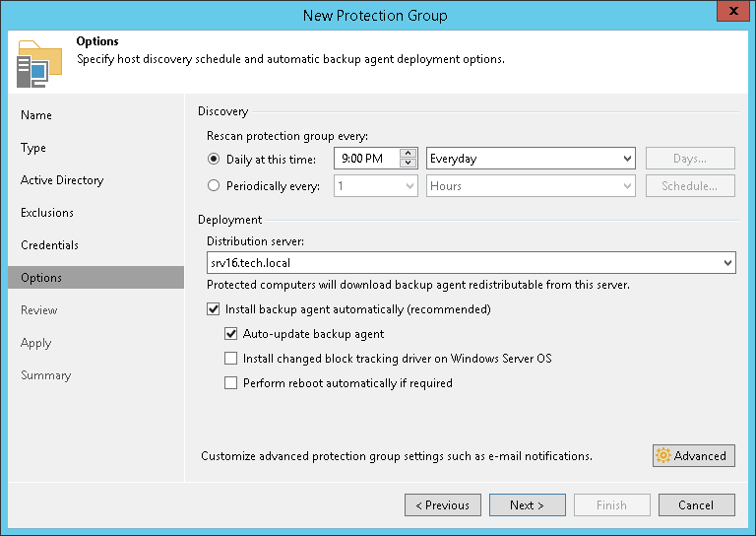This screenshot has height=536, width=756.
Task: Click the daily rescan time field
Action: [366, 159]
